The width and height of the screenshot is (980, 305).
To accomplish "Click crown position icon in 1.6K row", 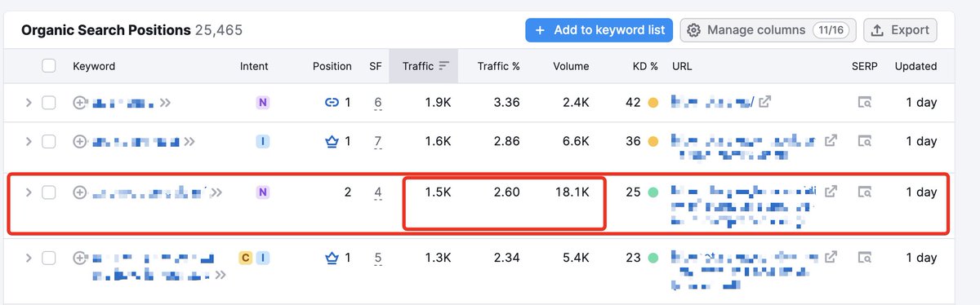I will click(332, 141).
